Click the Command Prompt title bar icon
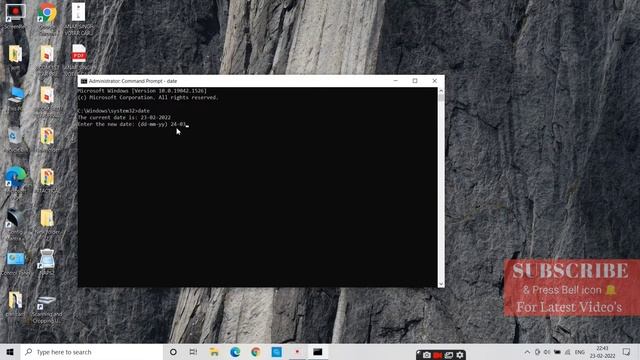 click(x=84, y=81)
